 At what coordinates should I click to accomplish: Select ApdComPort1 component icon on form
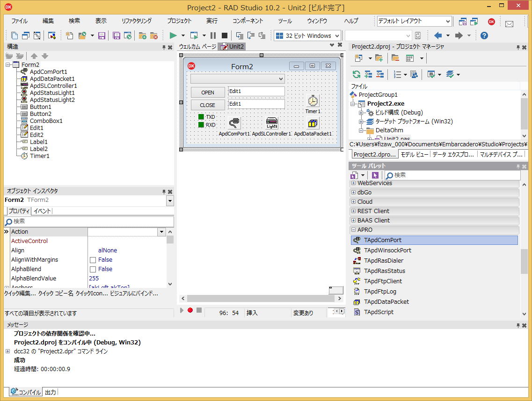click(234, 123)
